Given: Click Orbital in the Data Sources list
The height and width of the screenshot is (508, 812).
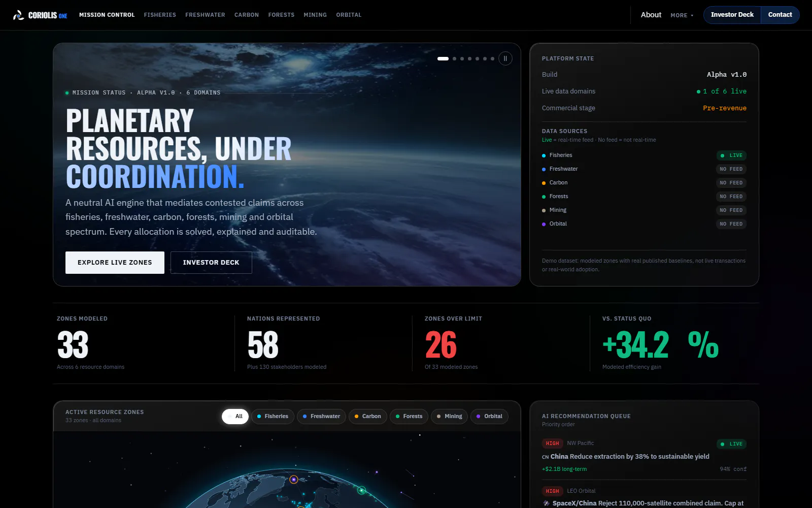Looking at the screenshot, I should pos(558,224).
